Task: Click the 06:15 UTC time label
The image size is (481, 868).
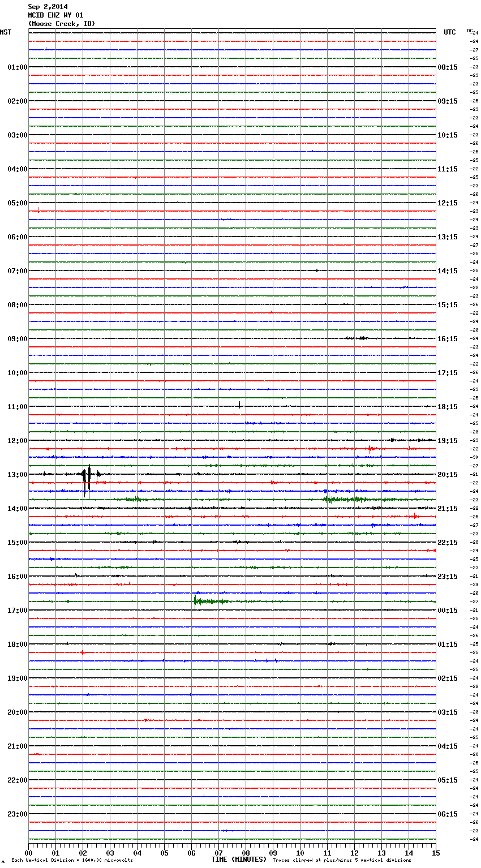Action: pos(448,814)
